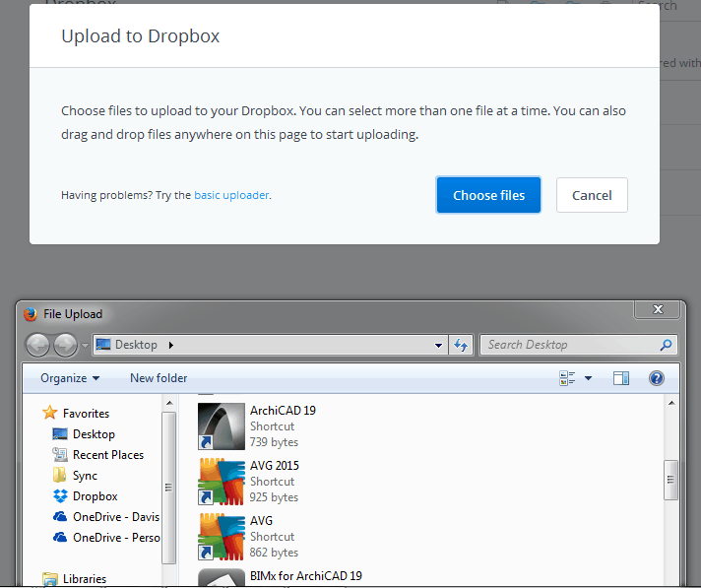Image resolution: width=701 pixels, height=588 pixels.
Task: Open the address bar history dropdown
Action: [x=438, y=345]
